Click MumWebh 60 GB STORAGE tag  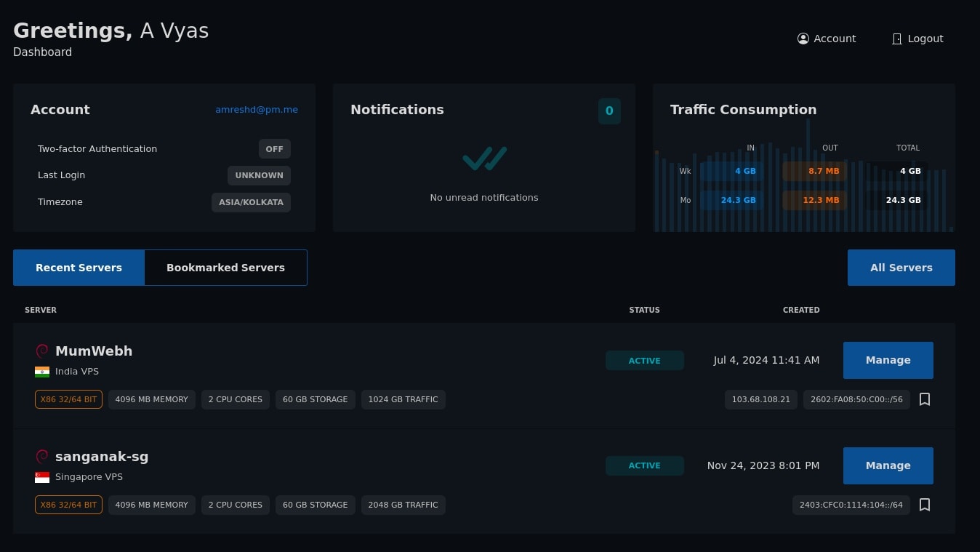316,399
